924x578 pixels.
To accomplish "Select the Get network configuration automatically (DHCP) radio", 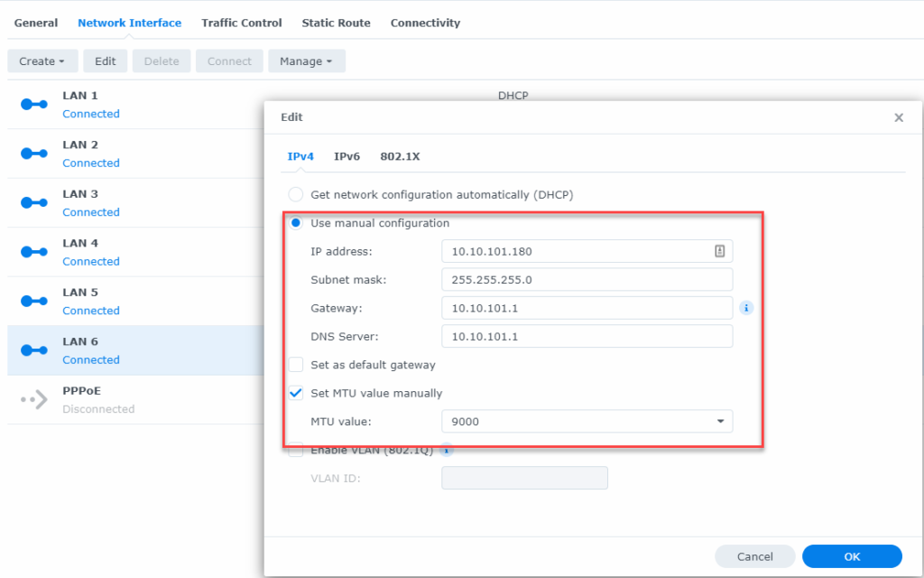I will (x=295, y=194).
